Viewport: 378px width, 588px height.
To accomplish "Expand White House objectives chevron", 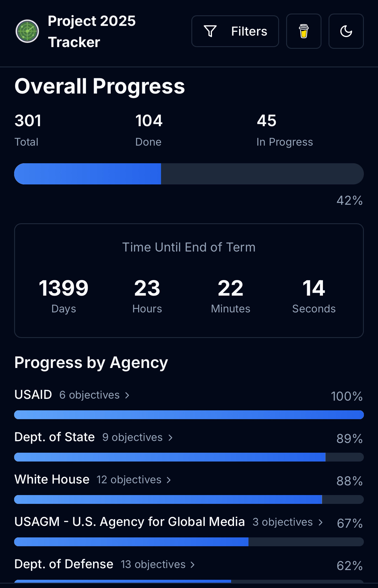I will click(169, 480).
